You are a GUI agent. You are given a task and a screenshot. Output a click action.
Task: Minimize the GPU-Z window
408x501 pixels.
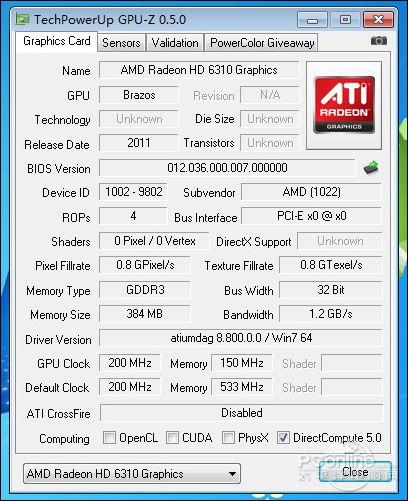click(x=312, y=20)
